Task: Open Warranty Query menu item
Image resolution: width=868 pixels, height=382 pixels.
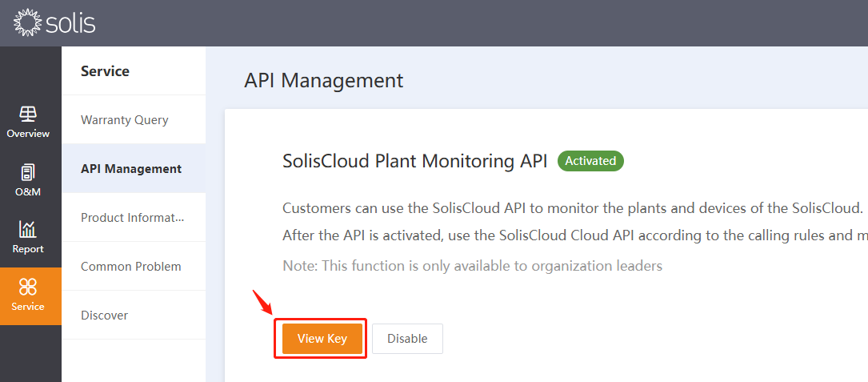Action: click(x=134, y=120)
